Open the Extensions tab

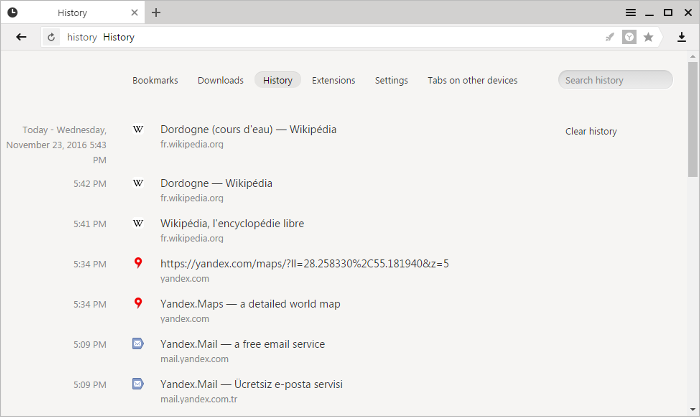coord(333,80)
